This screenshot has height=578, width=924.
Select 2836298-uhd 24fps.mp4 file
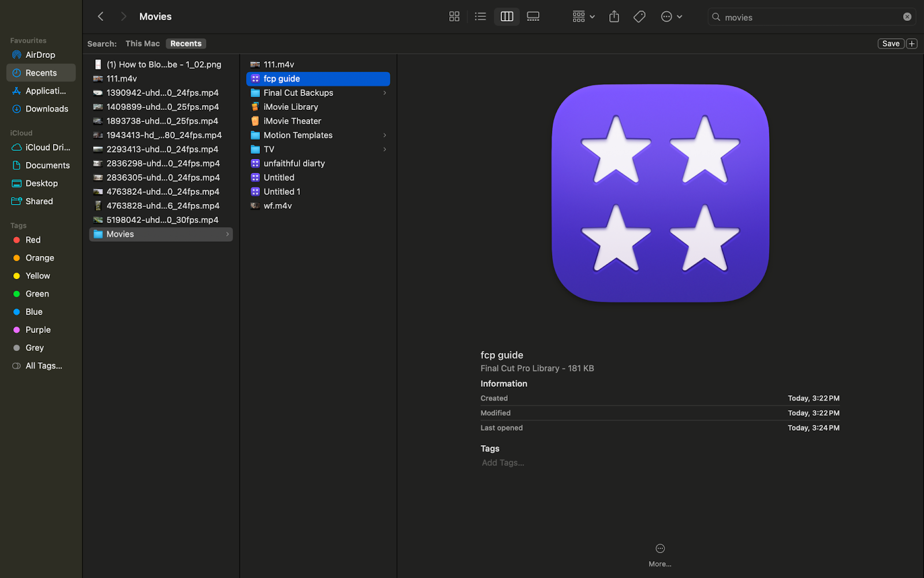coord(161,164)
